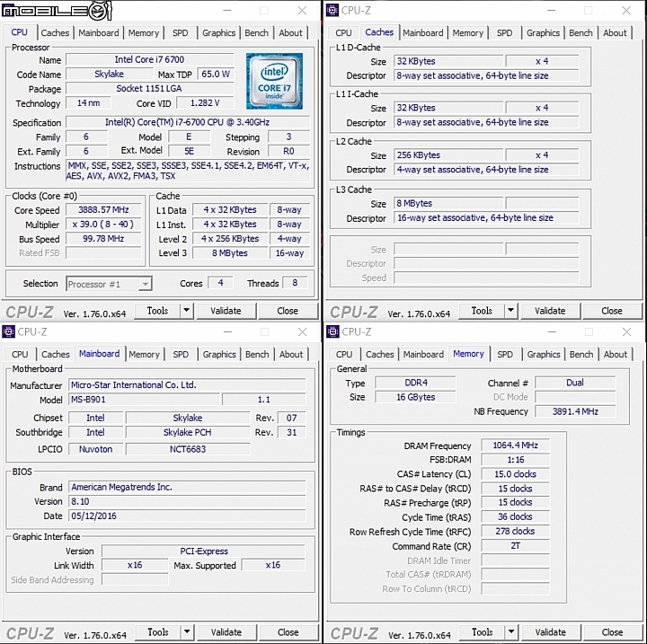Viewport: 647px width, 644px height.
Task: Click the Core Speed value 3888.57 MHz
Action: pos(103,209)
